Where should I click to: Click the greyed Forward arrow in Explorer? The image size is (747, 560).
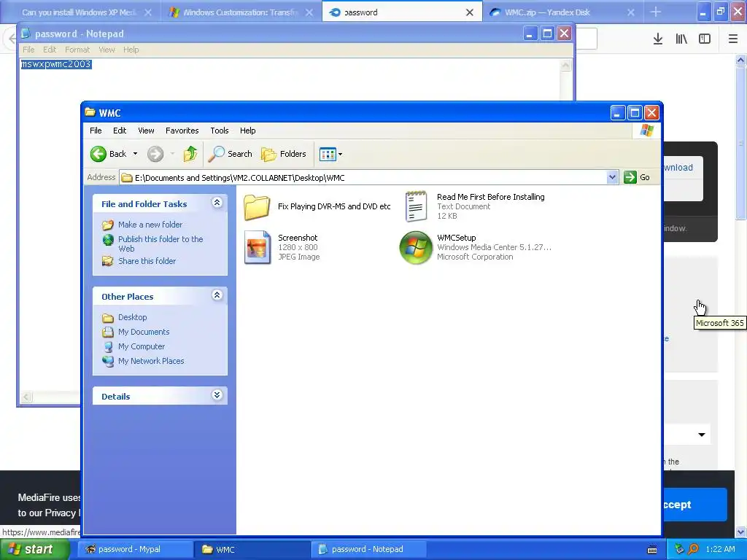[155, 154]
